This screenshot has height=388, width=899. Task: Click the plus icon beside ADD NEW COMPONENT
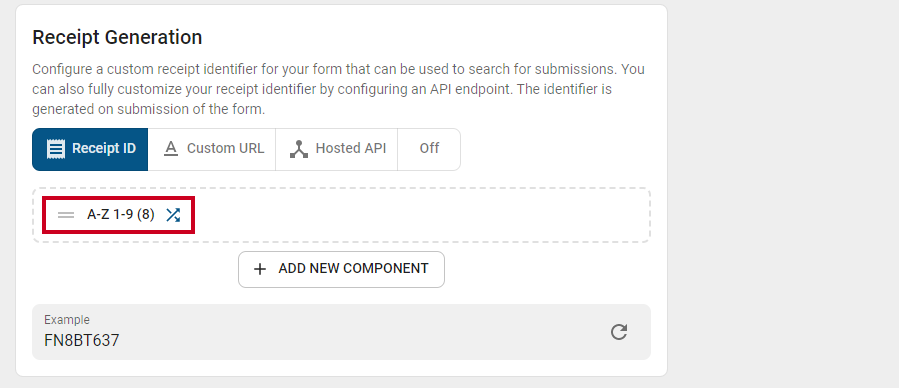click(260, 269)
